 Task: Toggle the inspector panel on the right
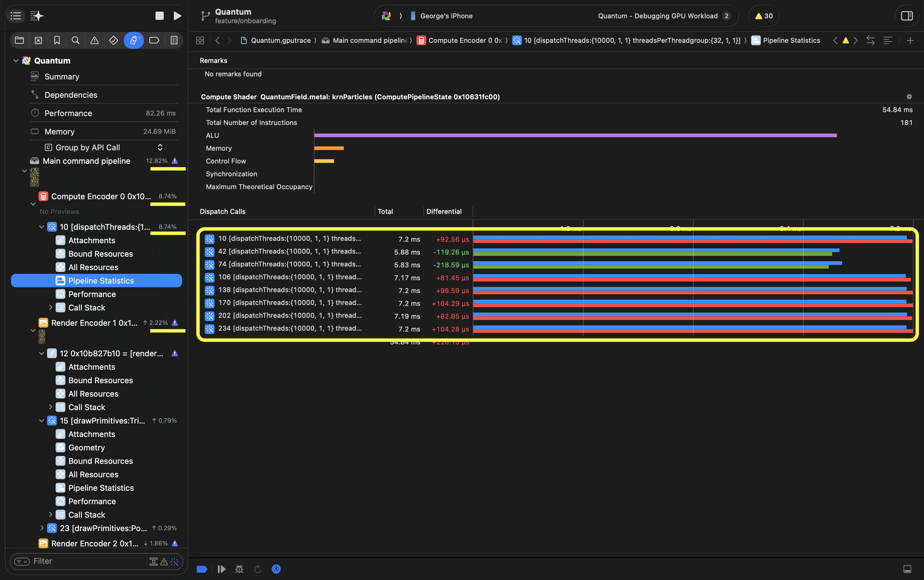[x=906, y=16]
